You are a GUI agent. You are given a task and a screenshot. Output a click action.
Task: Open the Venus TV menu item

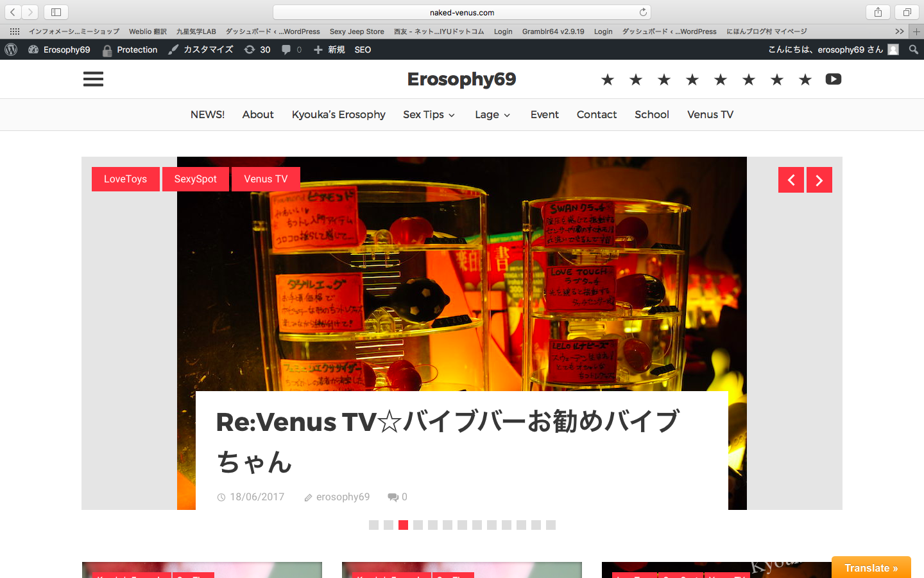710,114
